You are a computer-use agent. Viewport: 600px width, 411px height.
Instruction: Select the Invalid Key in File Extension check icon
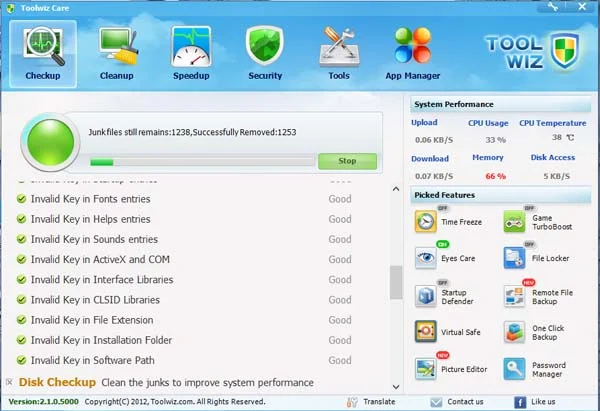[21, 320]
